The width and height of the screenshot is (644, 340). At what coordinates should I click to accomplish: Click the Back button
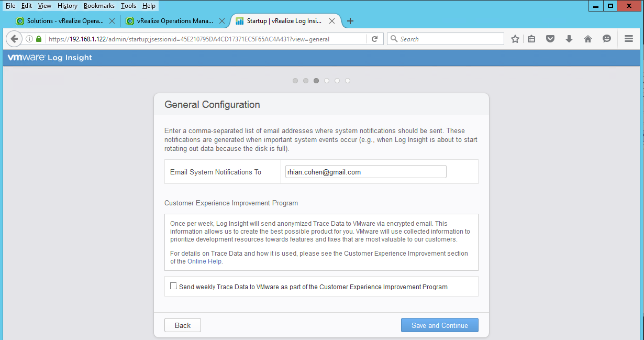tap(183, 325)
